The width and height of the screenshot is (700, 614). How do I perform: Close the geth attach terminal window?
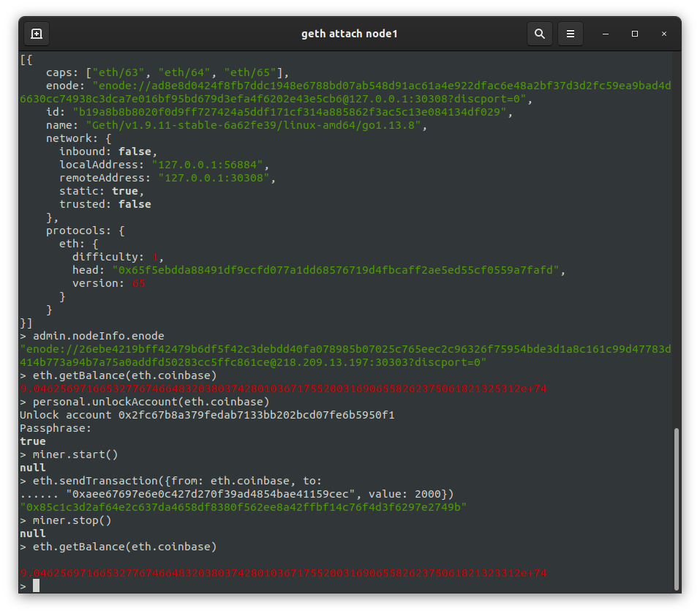pos(664,34)
